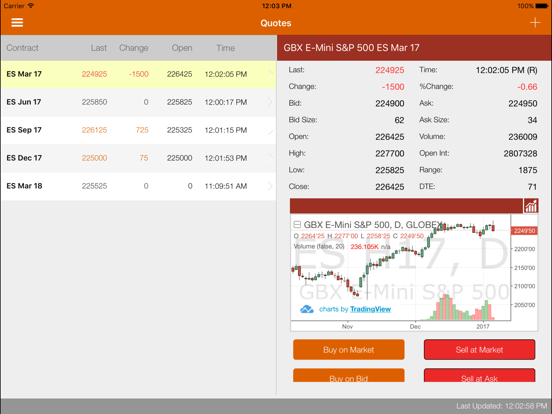The height and width of the screenshot is (414, 552).
Task: Select the ES Sep 17 contract
Action: tap(138, 130)
